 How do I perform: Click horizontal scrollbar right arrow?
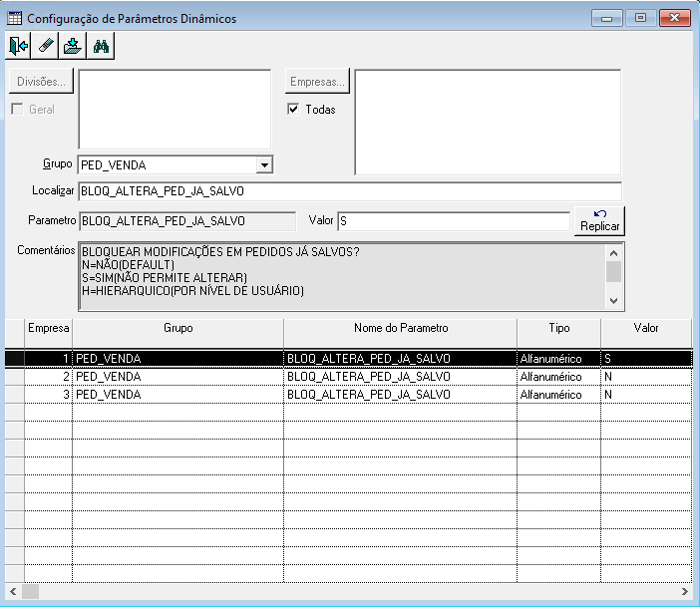pyautogui.click(x=685, y=592)
